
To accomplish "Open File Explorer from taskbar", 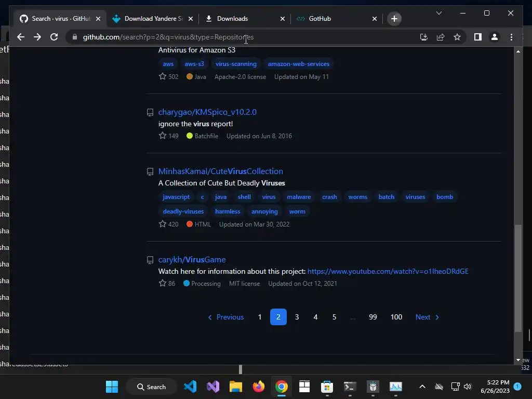I will (236, 387).
